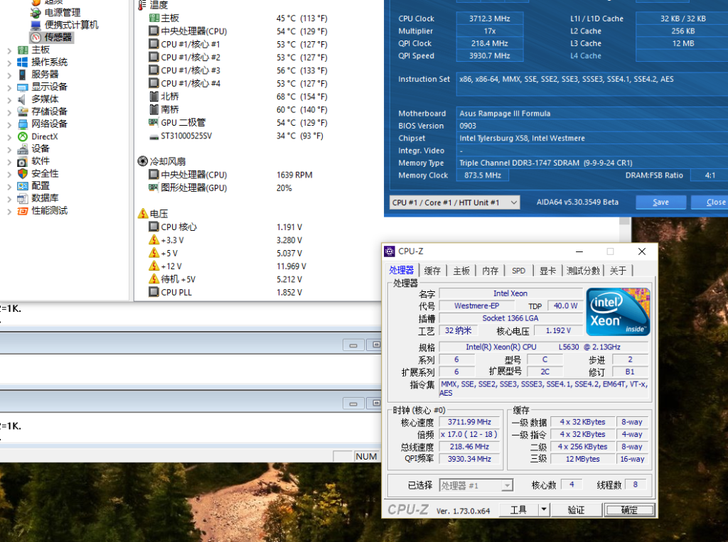Click the 验证 button in CPU-Z
The image size is (728, 542).
tap(576, 509)
